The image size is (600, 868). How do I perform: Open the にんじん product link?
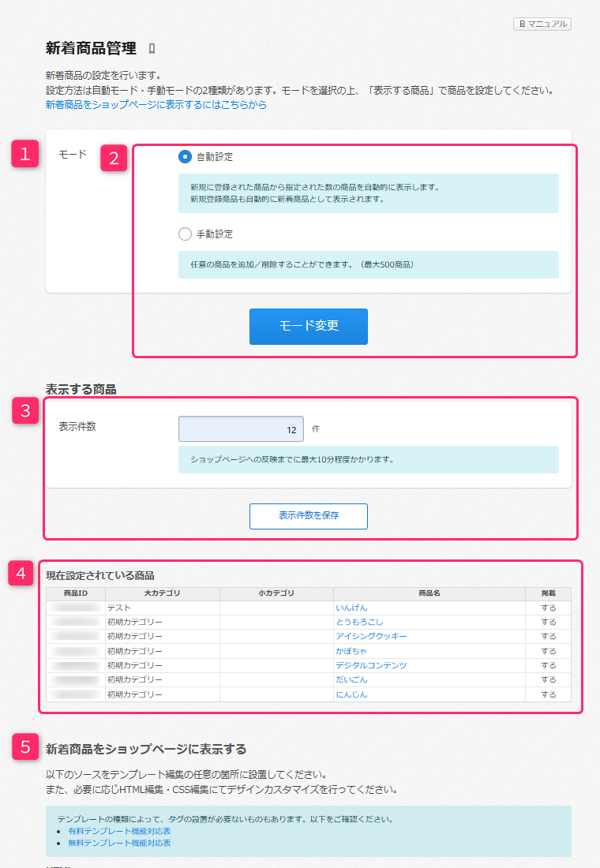pos(351,695)
